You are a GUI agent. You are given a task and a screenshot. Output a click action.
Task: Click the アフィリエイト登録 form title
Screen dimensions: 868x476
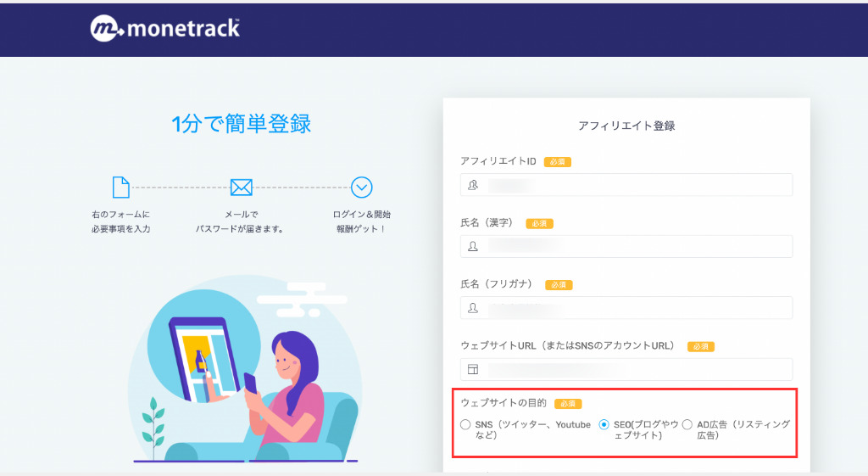point(626,126)
